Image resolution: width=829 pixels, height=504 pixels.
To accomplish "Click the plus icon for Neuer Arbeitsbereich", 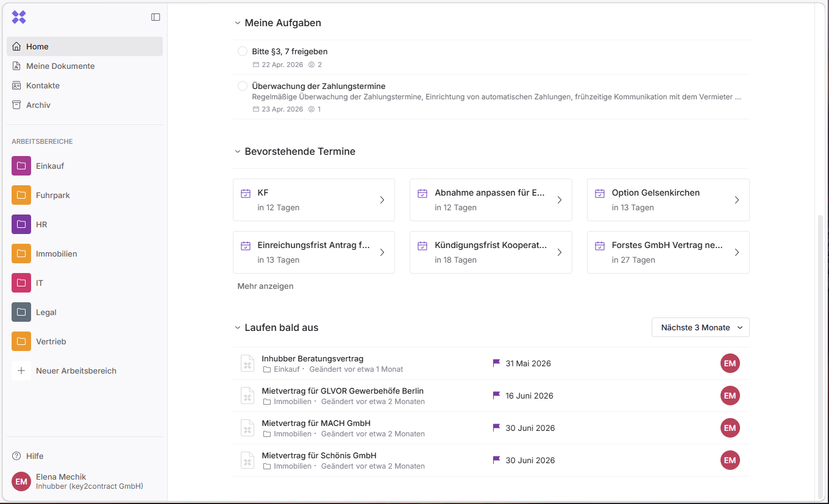I will tap(21, 371).
